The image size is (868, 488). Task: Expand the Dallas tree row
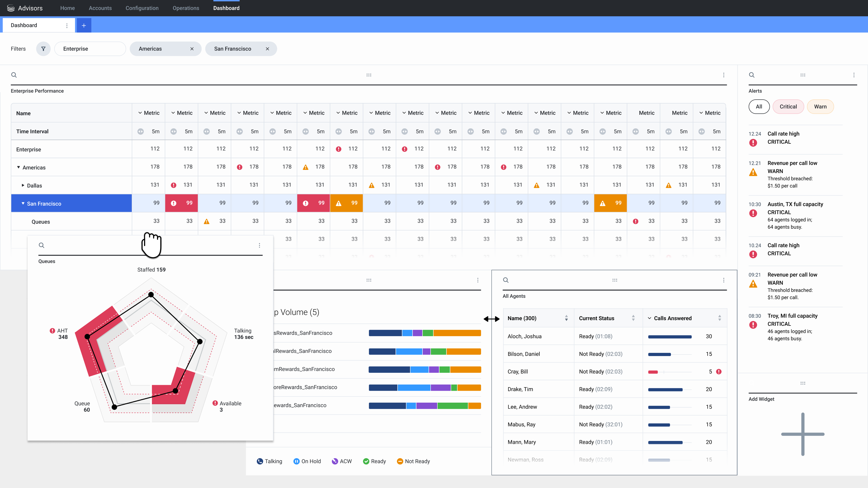23,185
